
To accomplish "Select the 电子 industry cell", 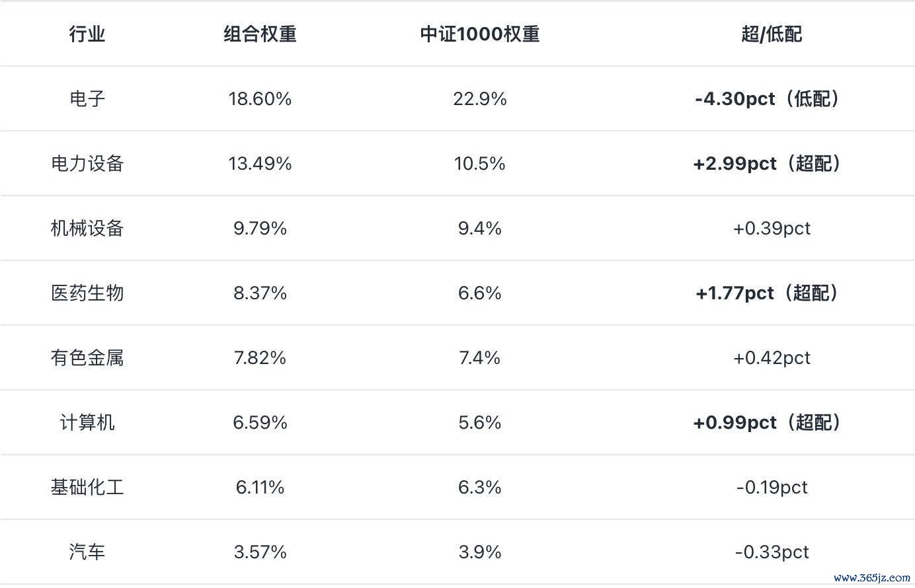I will click(87, 98).
